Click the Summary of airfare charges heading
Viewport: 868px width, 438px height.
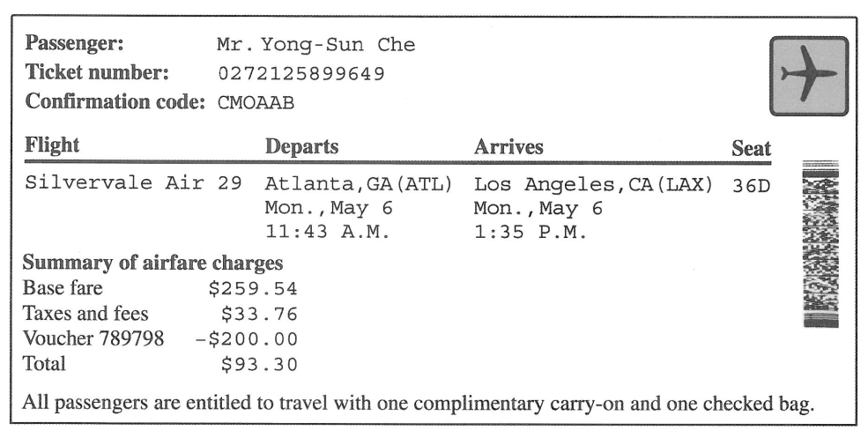[152, 263]
